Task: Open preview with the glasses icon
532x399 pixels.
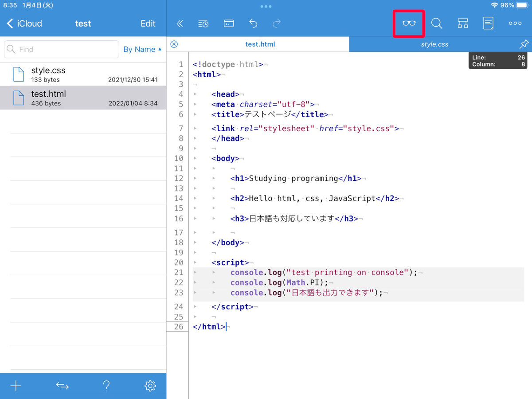Action: [x=409, y=23]
